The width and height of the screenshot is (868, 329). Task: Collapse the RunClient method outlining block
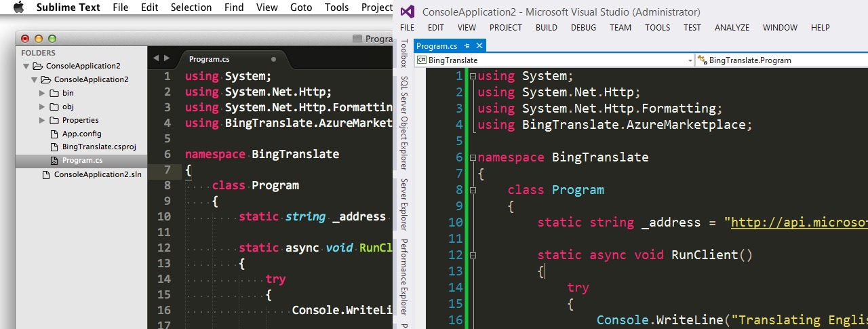point(473,255)
